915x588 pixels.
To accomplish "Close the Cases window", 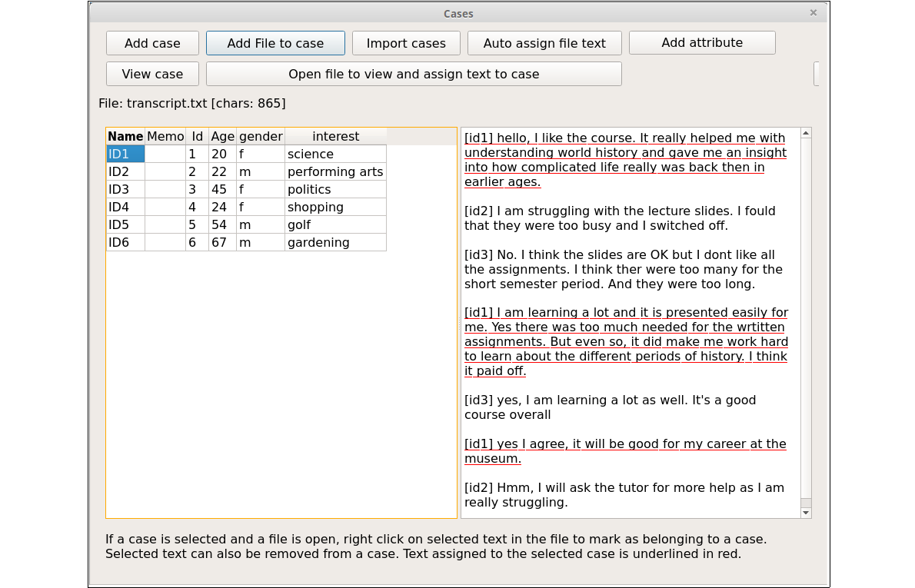I will click(x=814, y=13).
